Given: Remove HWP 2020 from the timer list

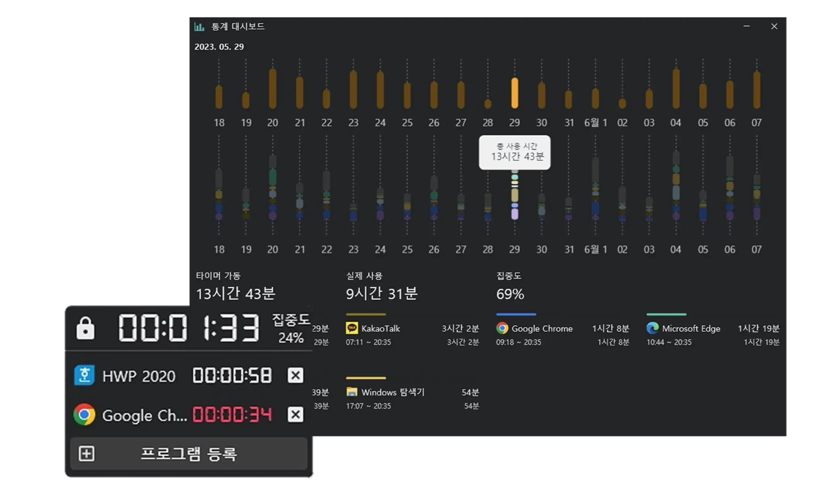Looking at the screenshot, I should pyautogui.click(x=295, y=375).
